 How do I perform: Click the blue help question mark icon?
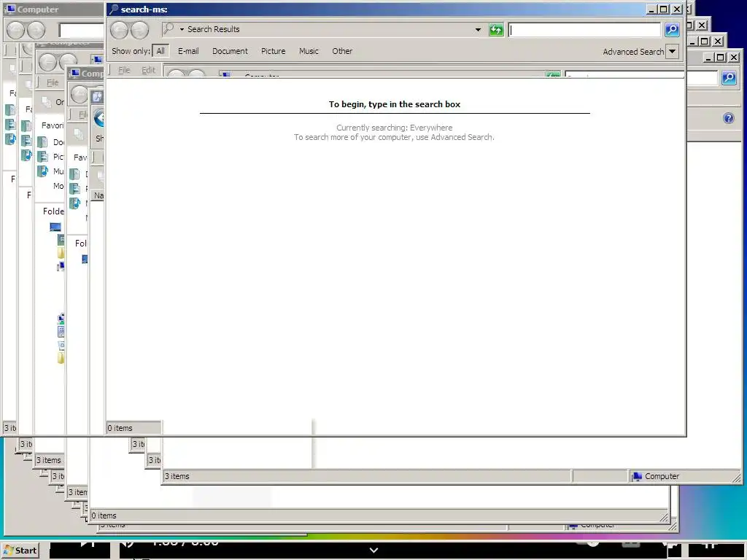(729, 118)
